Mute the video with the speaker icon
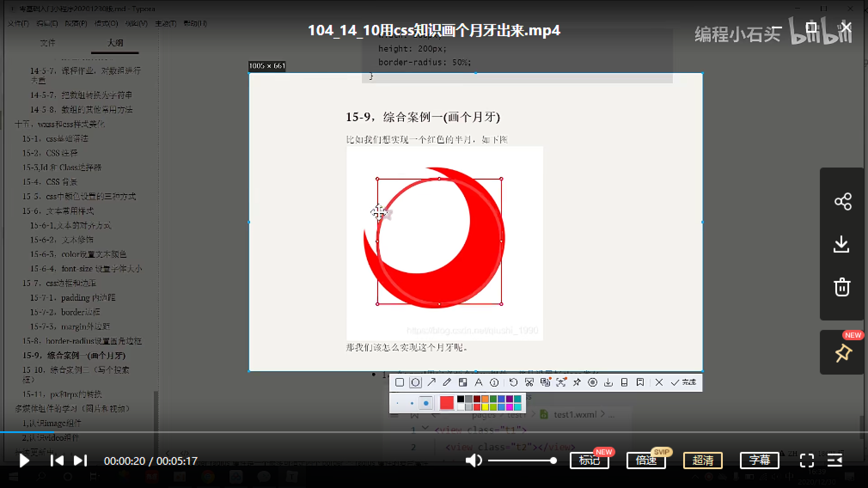The width and height of the screenshot is (868, 488). point(474,461)
